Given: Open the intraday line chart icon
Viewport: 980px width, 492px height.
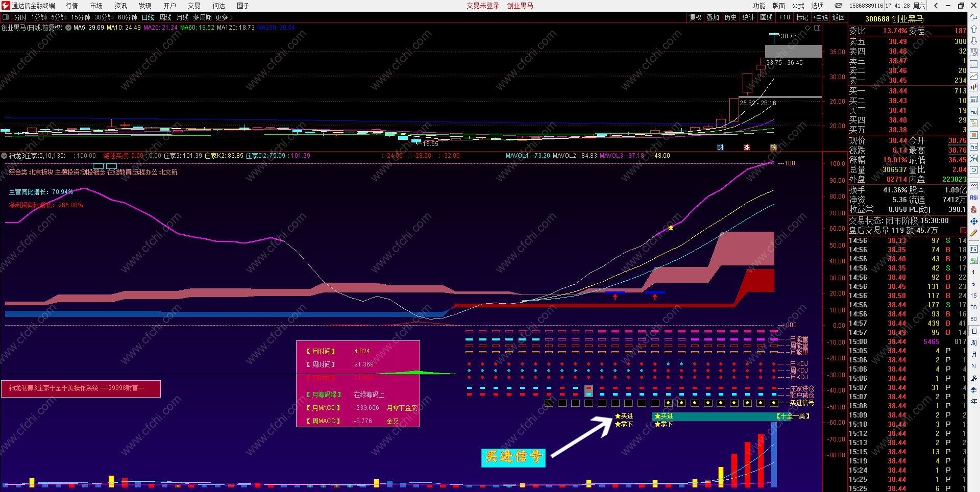Looking at the screenshot, I should point(974,76).
